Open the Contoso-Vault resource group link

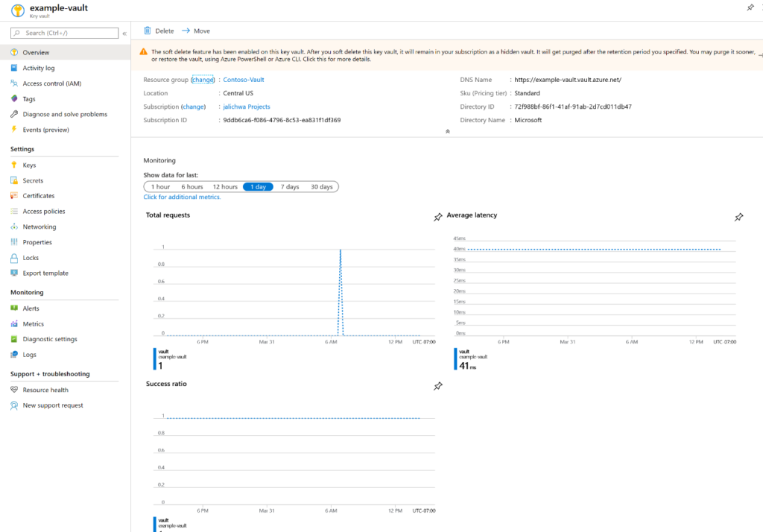(243, 79)
